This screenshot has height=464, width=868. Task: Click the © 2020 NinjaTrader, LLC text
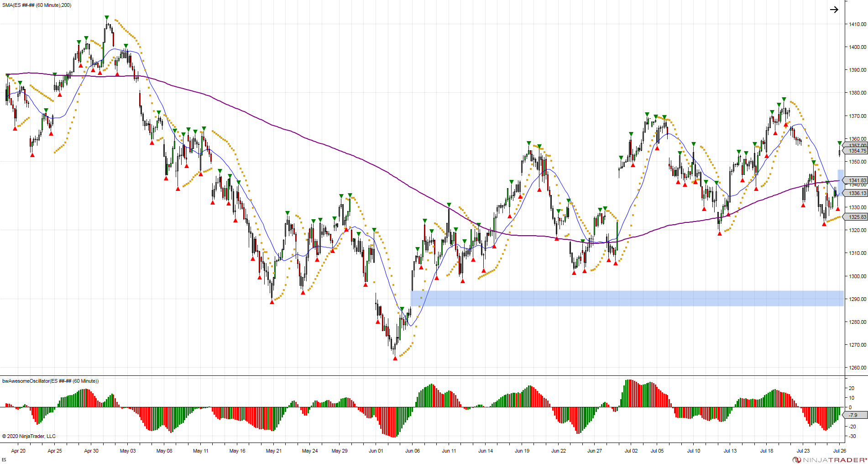pos(29,436)
